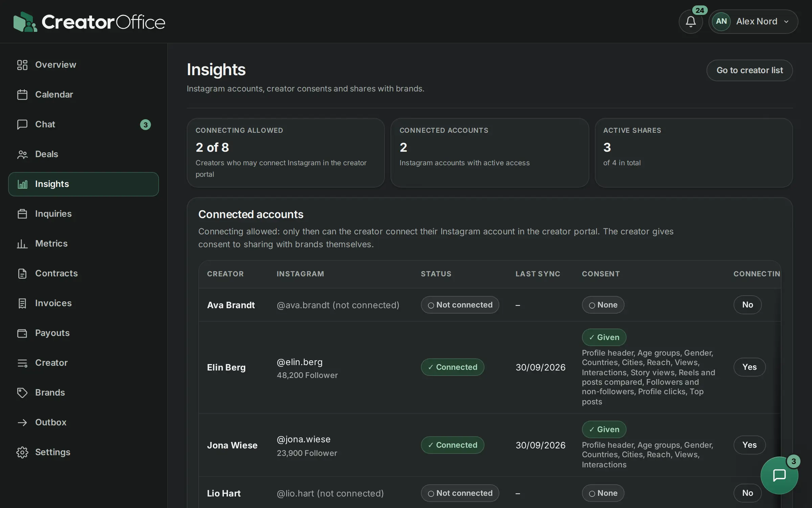Click the Ava Brandt creator name

pyautogui.click(x=231, y=305)
